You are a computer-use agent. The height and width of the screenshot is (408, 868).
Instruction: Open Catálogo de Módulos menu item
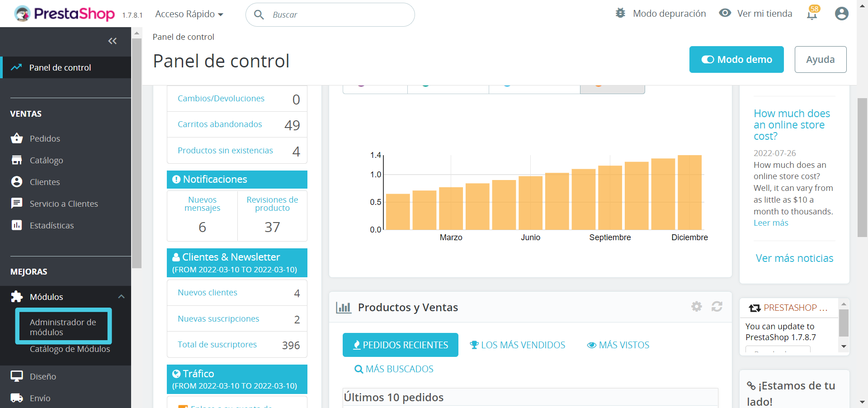[70, 349]
